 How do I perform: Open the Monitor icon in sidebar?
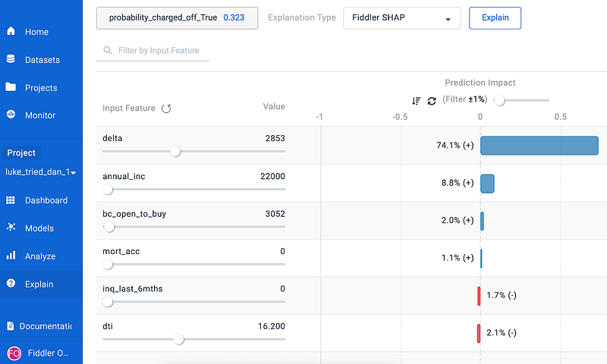coord(11,115)
